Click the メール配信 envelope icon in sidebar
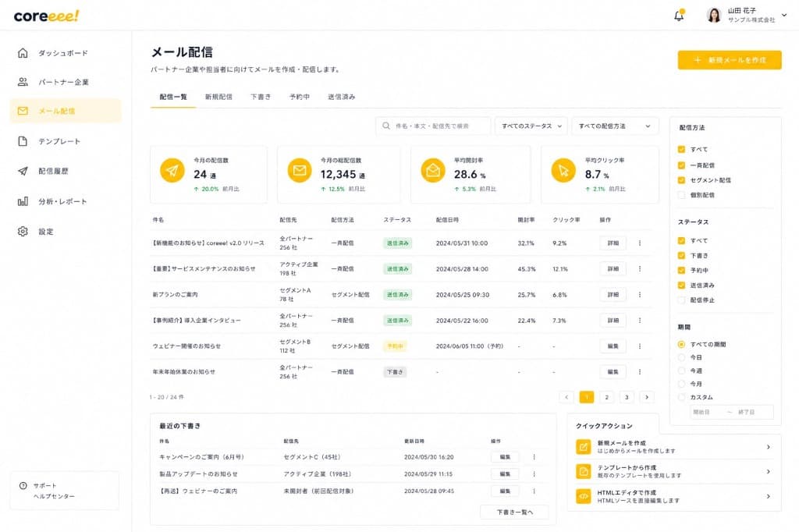 pos(23,111)
